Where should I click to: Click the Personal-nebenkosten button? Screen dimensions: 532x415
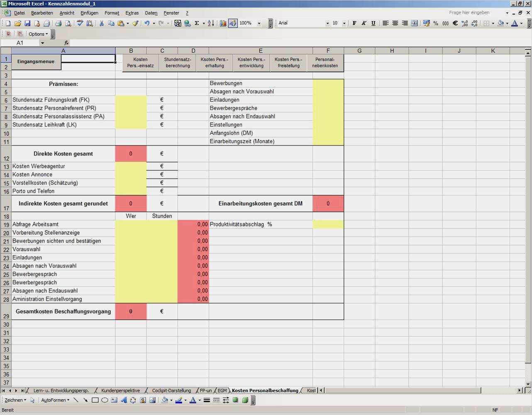(x=325, y=63)
